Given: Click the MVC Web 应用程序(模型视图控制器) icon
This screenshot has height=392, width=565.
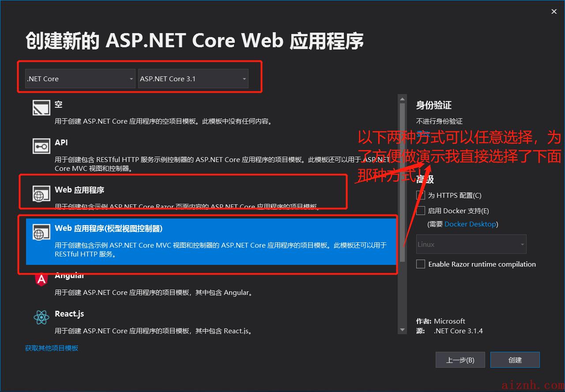Looking at the screenshot, I should (41, 232).
